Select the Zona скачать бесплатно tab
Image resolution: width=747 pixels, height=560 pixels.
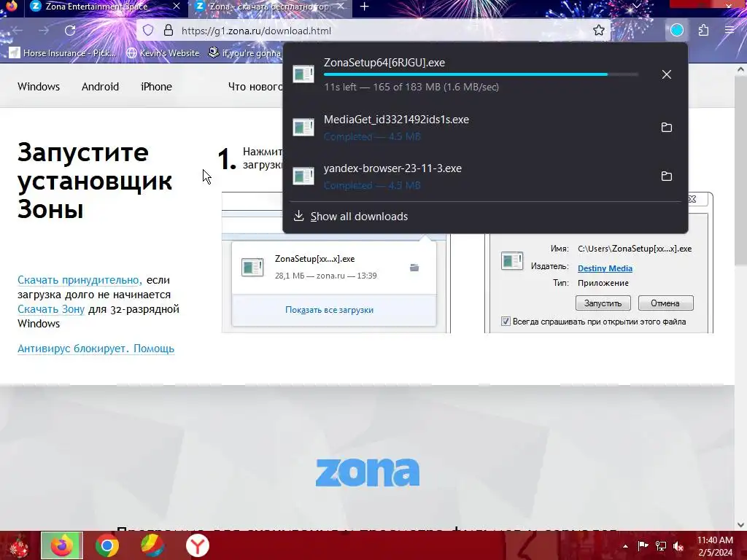point(269,7)
